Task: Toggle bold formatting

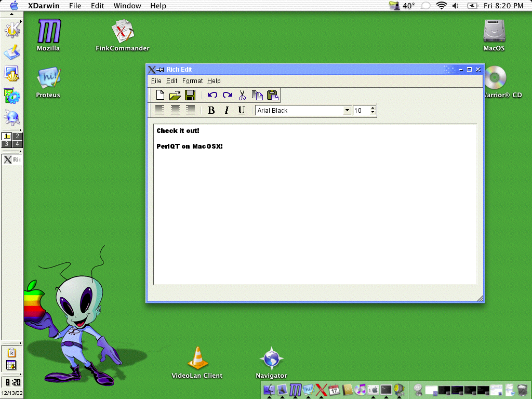Action: [211, 110]
